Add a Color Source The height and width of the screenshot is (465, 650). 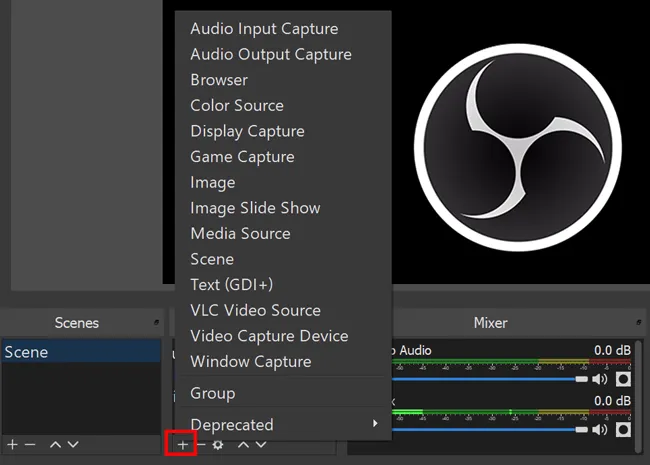click(283, 106)
